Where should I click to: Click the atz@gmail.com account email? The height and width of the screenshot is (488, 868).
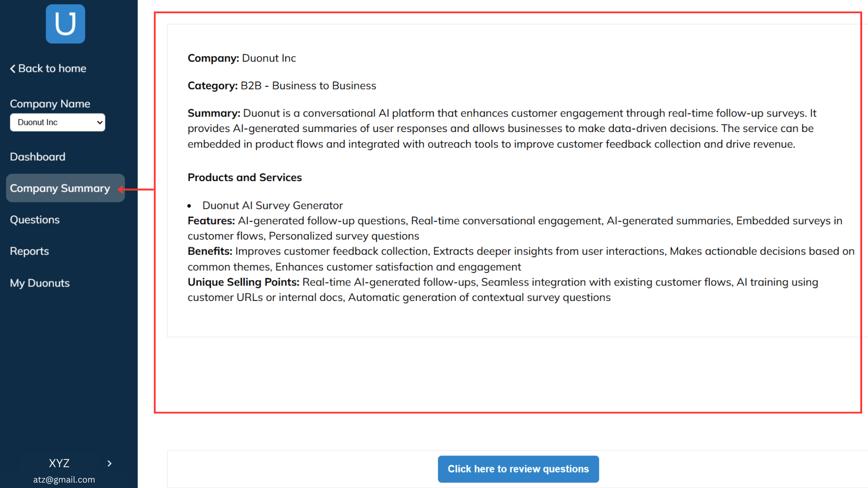pos(64,480)
